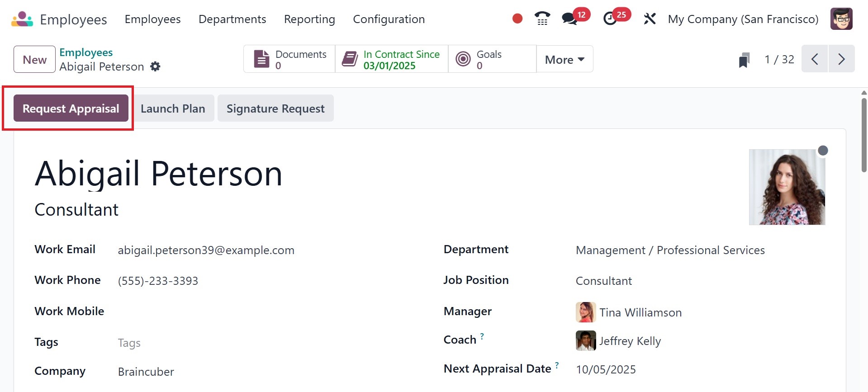
Task: Open the VoIP phone dialer icon
Action: coord(542,19)
